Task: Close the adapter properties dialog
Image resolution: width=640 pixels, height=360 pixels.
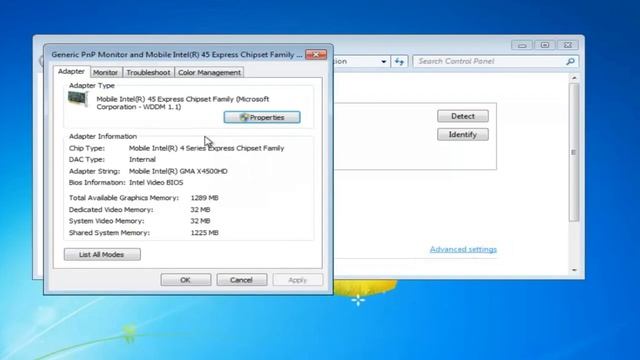Action: coord(316,54)
